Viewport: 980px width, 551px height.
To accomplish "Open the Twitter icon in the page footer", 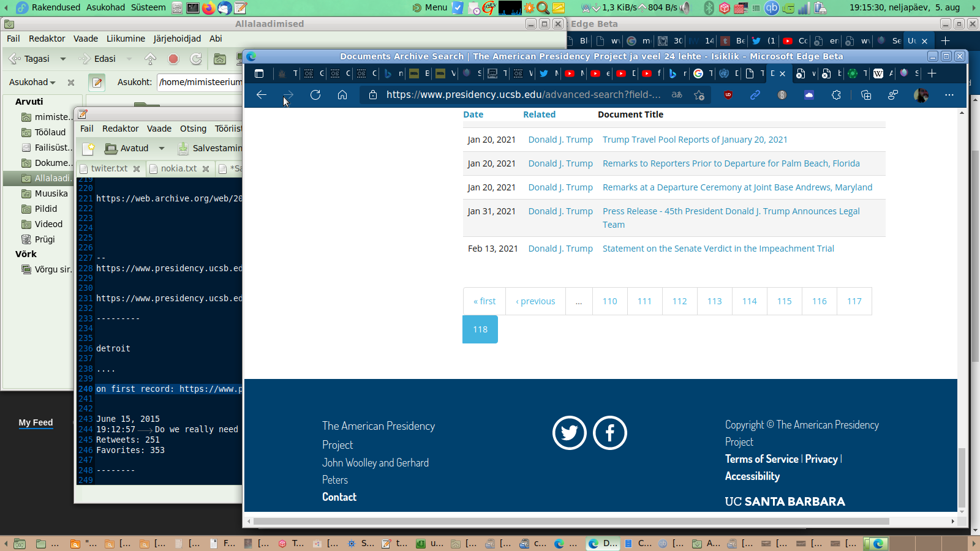I will click(570, 433).
